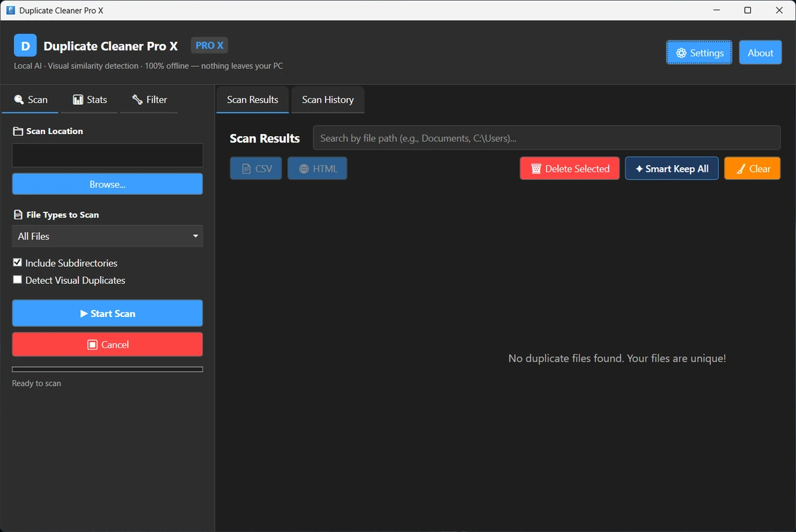This screenshot has width=796, height=532.
Task: Switch to the Filter tab
Action: [x=149, y=100]
